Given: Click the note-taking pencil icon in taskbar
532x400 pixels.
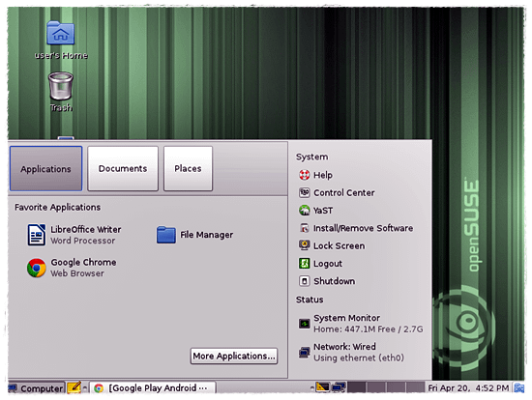Looking at the screenshot, I should (74, 387).
